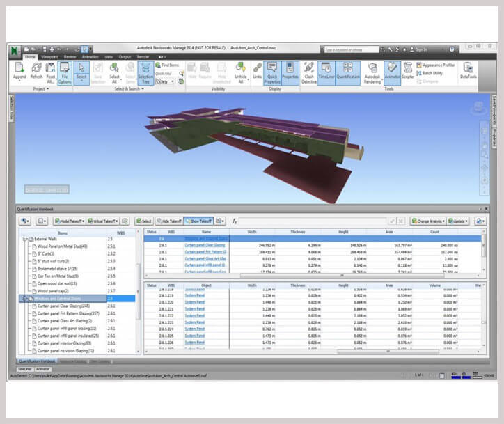This screenshot has height=424, width=504.
Task: Toggle the Quantification window button
Action: [348, 72]
